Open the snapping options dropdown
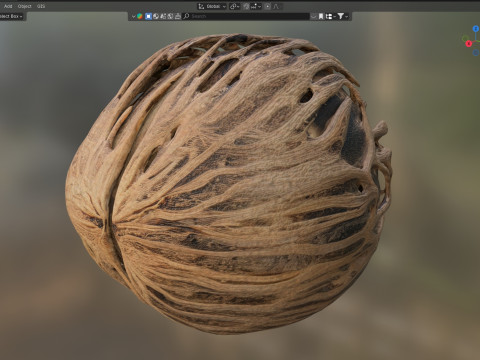The height and width of the screenshot is (360, 480). pyautogui.click(x=256, y=6)
